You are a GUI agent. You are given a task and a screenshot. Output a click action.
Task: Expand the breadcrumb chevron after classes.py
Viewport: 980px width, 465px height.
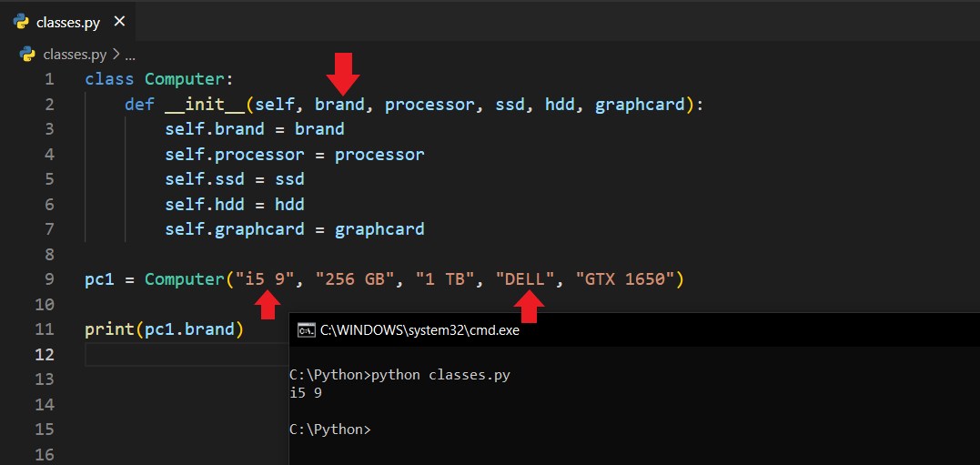(116, 54)
